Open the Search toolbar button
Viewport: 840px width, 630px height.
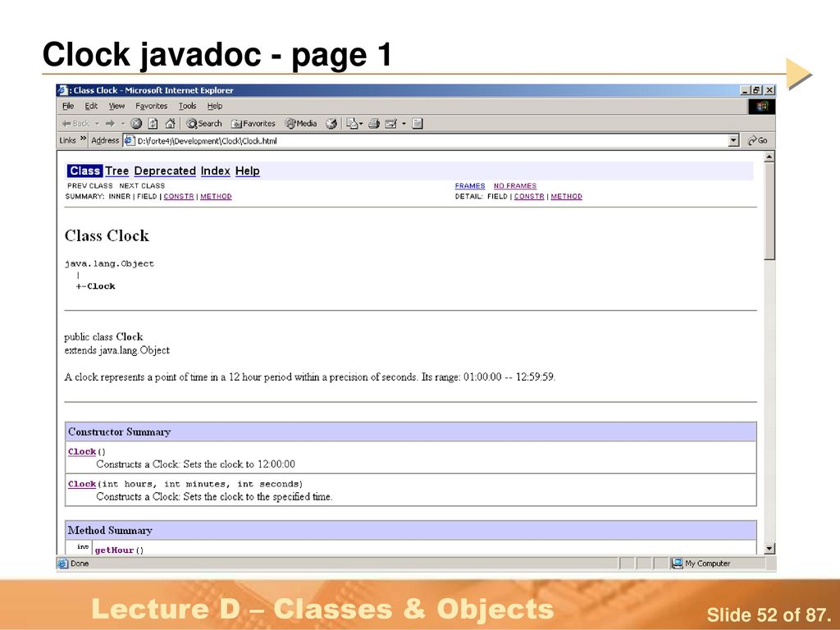(x=203, y=124)
